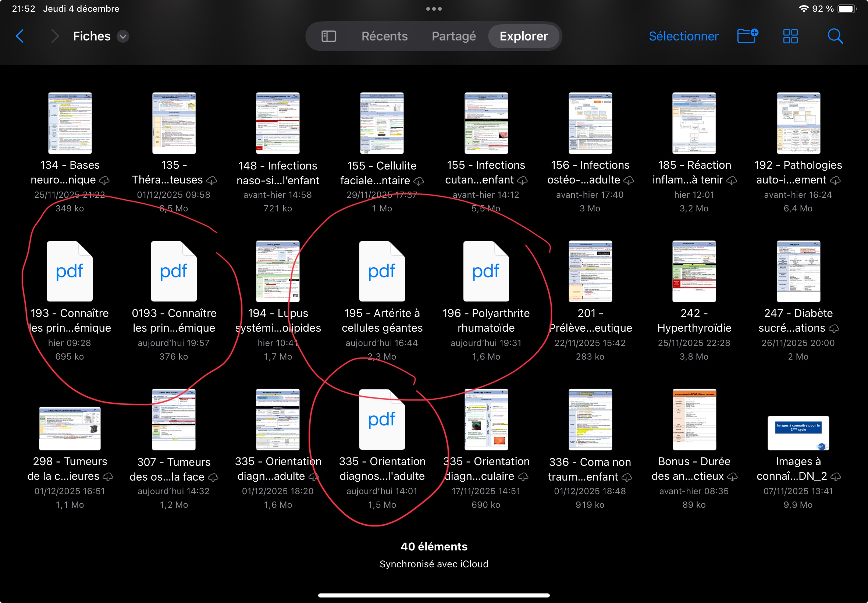868x603 pixels.
Task: Open the 0193 - Connaître PDF file icon
Action: pos(174,271)
